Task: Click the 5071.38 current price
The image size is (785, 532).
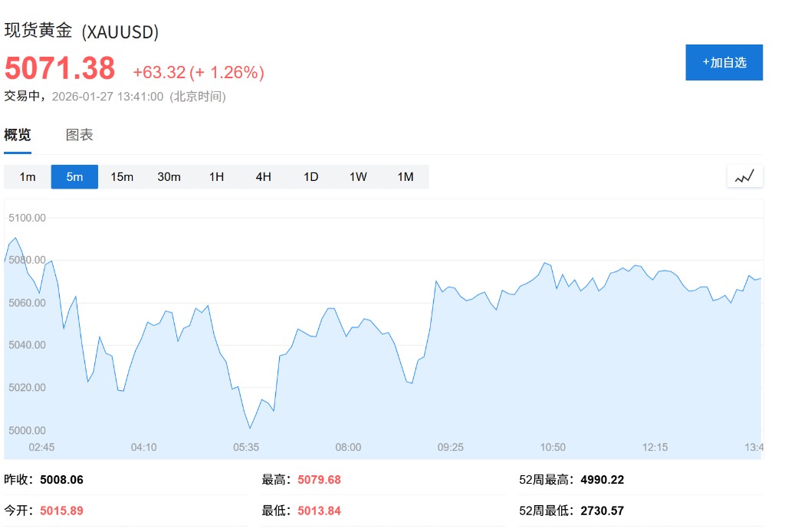Action: (60, 69)
